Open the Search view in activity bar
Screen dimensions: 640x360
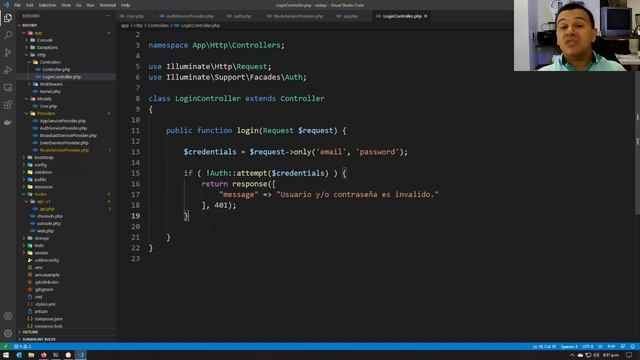pos(8,35)
